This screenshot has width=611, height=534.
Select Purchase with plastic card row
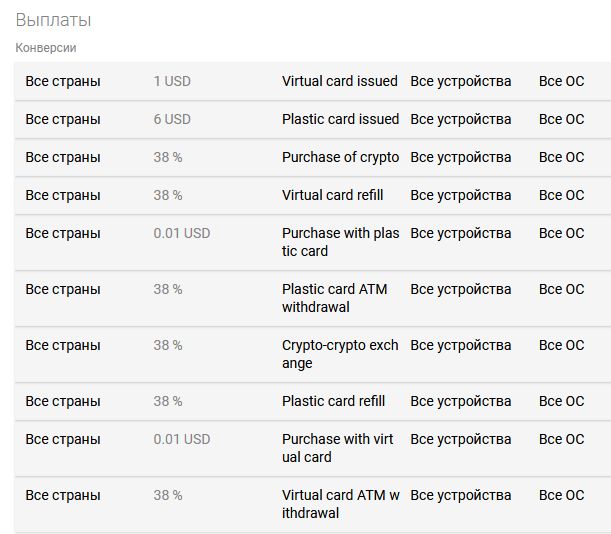(x=313, y=242)
